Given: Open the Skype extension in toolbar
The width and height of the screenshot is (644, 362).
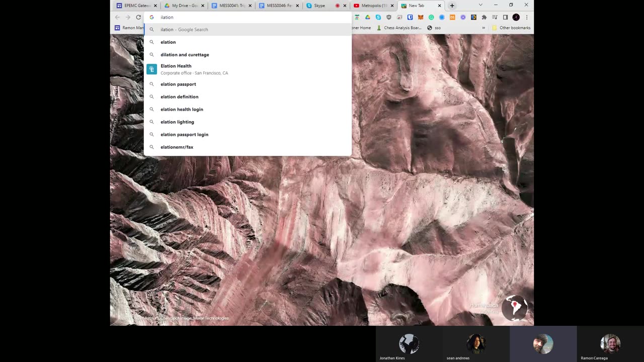Looking at the screenshot, I should tap(378, 17).
